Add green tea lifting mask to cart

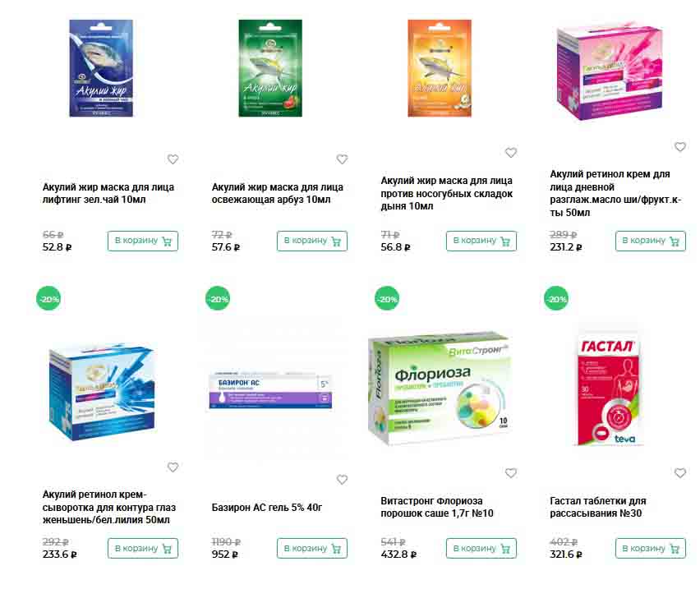[x=143, y=241]
